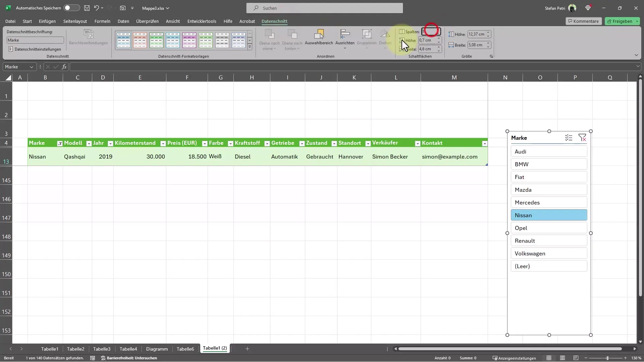Increase slicer Breite 5,08 cm spinner

pos(488,43)
